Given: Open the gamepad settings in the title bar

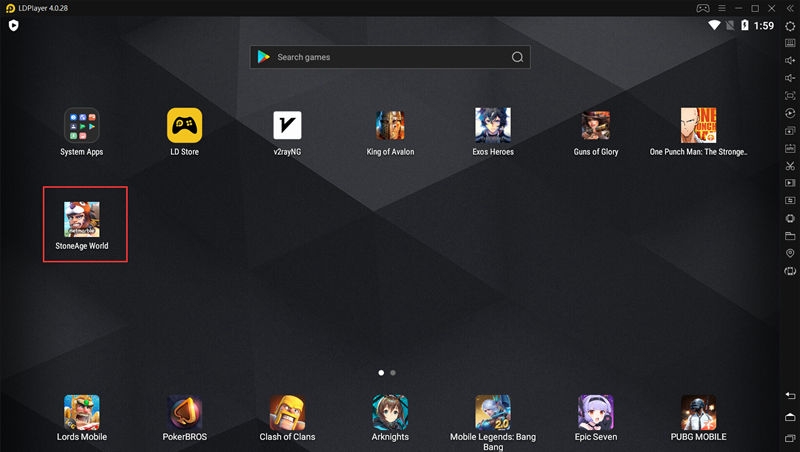Looking at the screenshot, I should (703, 8).
